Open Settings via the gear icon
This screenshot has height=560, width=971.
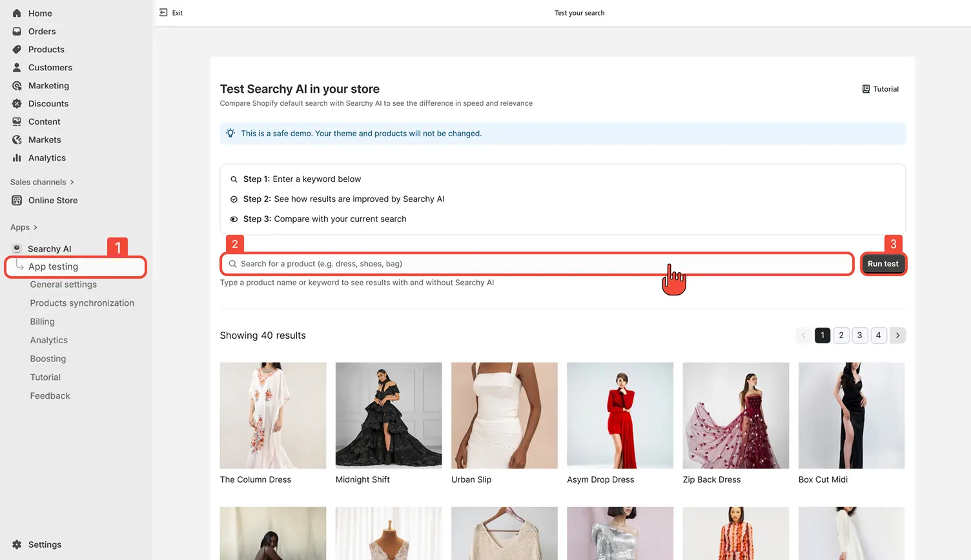pyautogui.click(x=15, y=545)
